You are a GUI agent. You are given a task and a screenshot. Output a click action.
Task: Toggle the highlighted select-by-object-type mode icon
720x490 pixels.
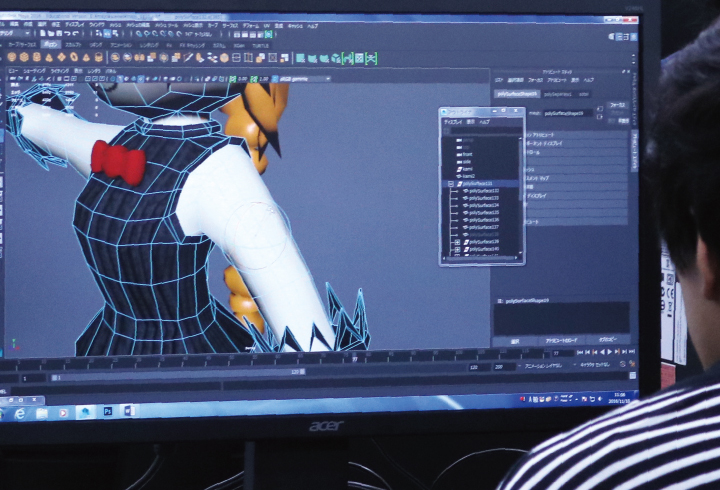coord(107,34)
